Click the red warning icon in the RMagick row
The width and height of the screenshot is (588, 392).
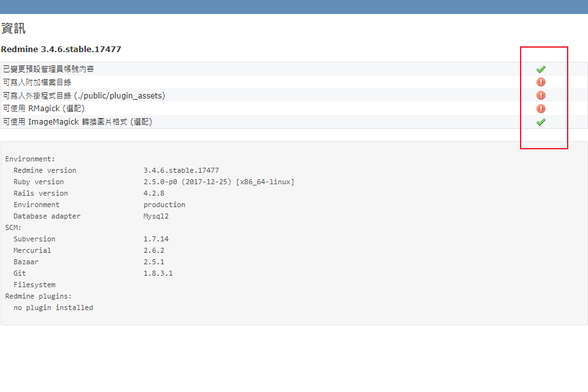pyautogui.click(x=541, y=109)
